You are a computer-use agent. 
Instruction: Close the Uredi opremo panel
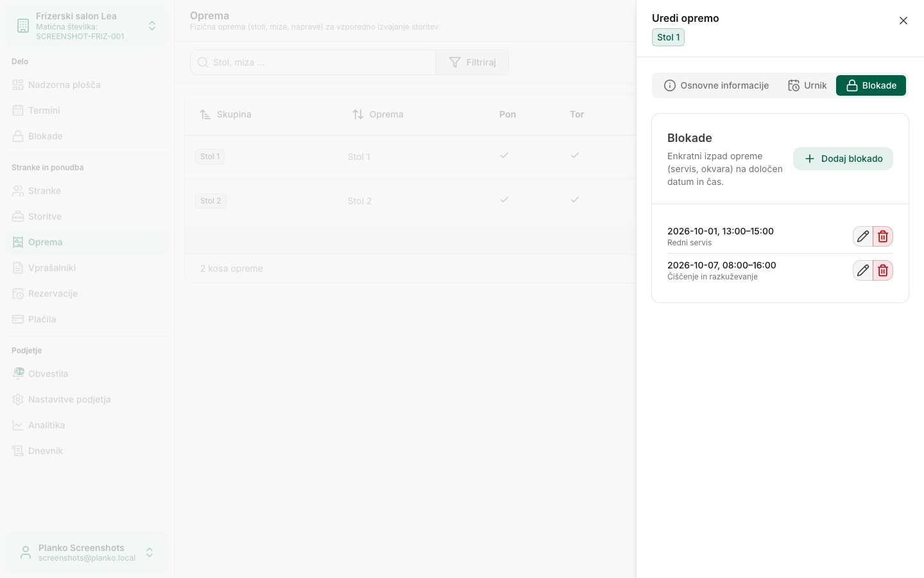903,21
